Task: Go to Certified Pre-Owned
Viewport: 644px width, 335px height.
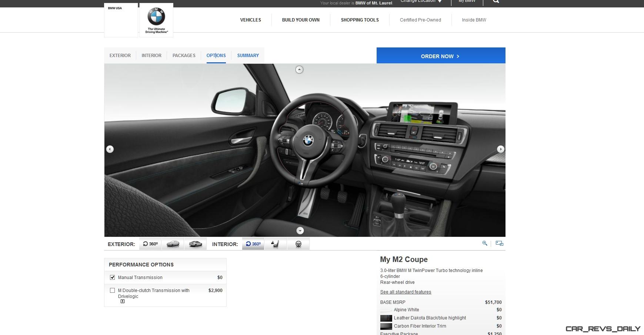Action: tap(420, 20)
